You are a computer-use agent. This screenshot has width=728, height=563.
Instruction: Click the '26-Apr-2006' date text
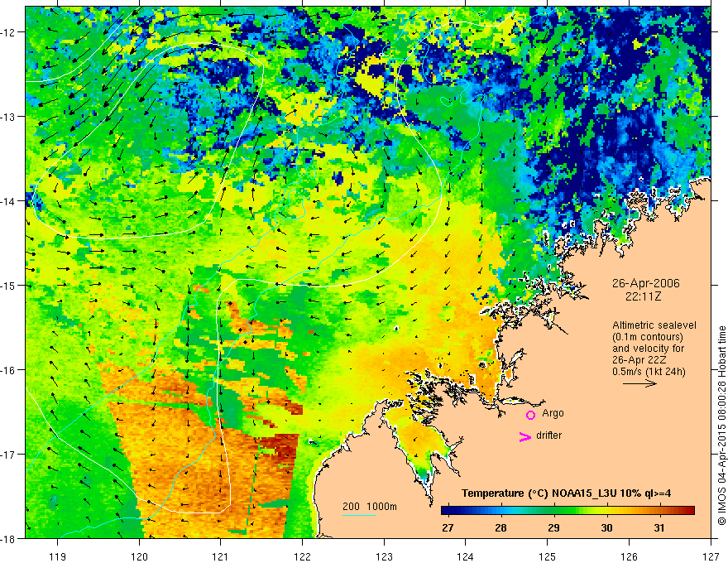point(646,283)
